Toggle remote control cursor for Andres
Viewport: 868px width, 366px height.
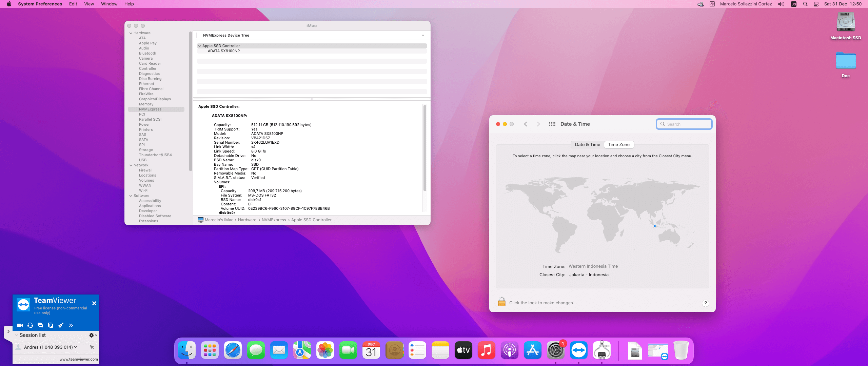tap(92, 347)
